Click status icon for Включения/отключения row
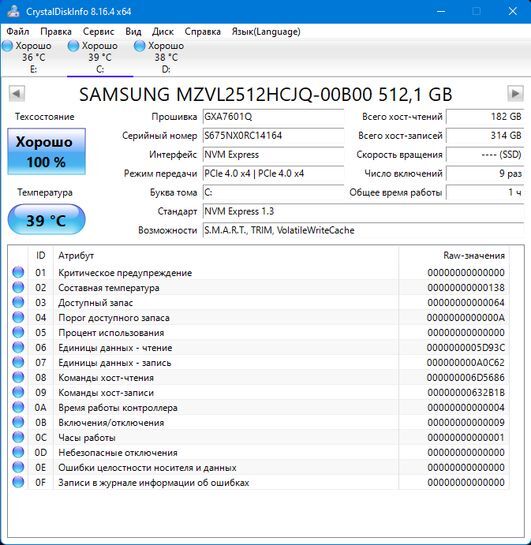Image resolution: width=531 pixels, height=545 pixels. point(18,422)
